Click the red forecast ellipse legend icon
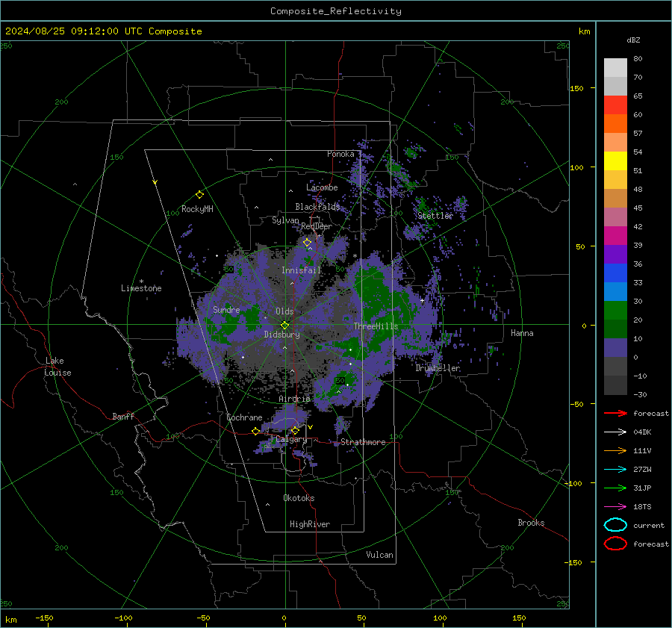 pyautogui.click(x=615, y=544)
